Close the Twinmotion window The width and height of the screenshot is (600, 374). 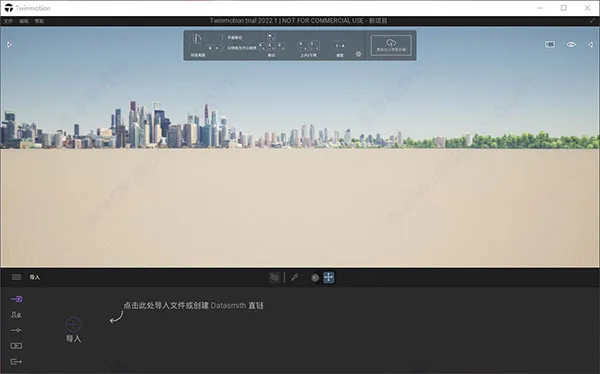click(x=587, y=8)
